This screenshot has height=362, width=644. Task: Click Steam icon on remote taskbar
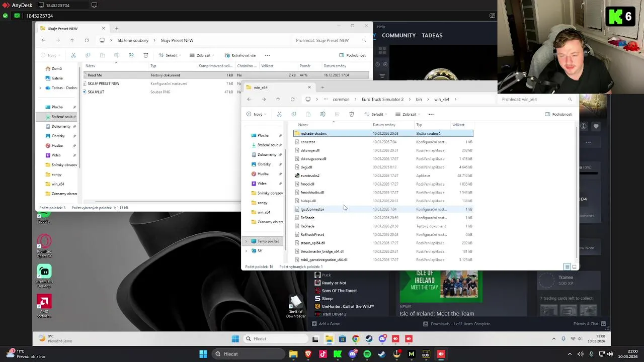[x=369, y=339]
